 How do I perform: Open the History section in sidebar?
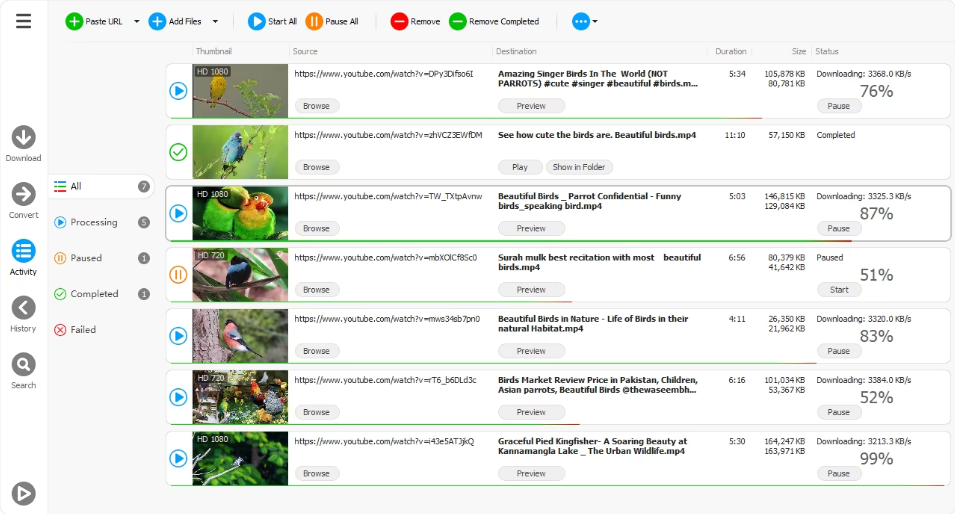(23, 314)
